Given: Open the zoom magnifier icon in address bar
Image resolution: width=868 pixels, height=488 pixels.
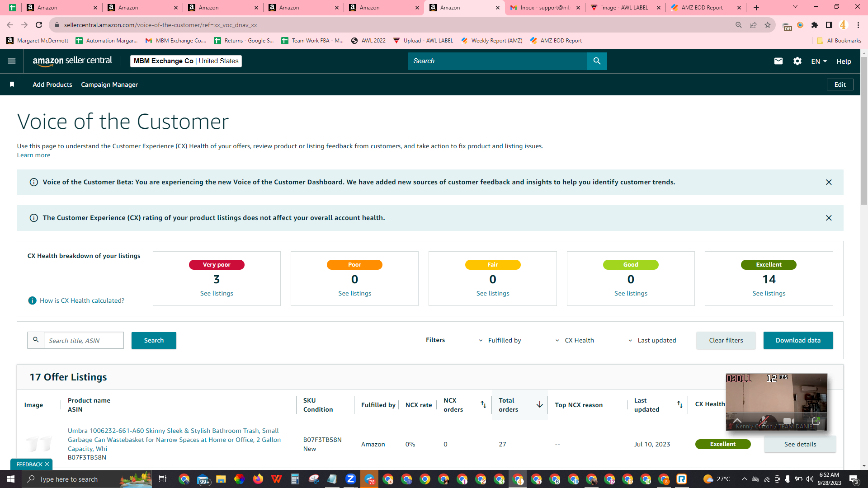Looking at the screenshot, I should pyautogui.click(x=739, y=25).
